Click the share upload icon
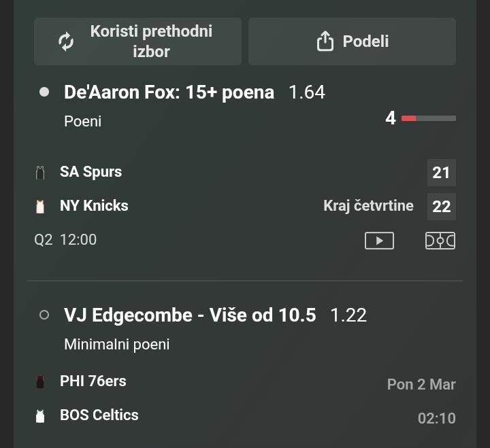Screen dimensions: 490x448 coord(325,41)
